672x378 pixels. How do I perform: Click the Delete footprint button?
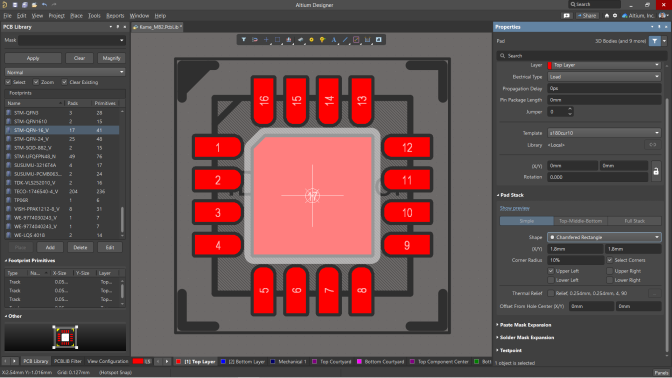[80, 248]
